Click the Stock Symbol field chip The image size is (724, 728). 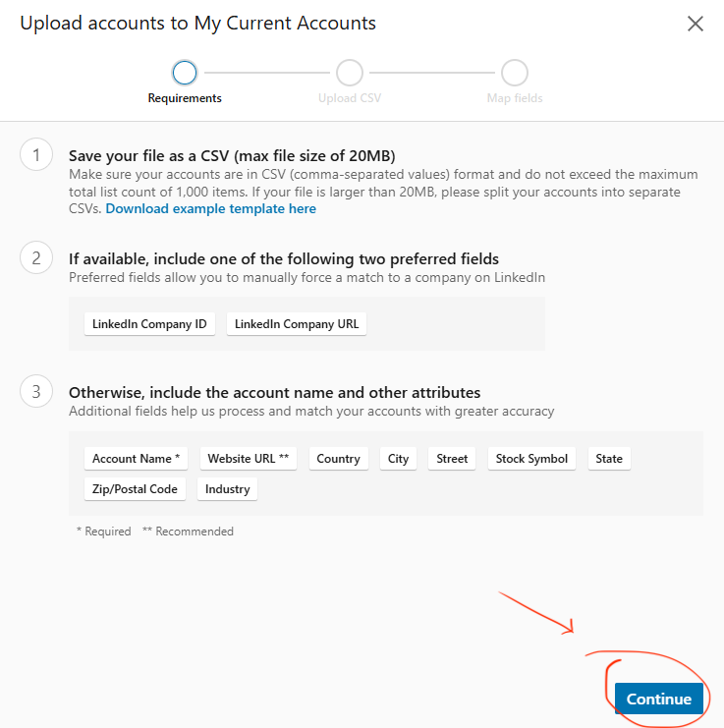[531, 459]
